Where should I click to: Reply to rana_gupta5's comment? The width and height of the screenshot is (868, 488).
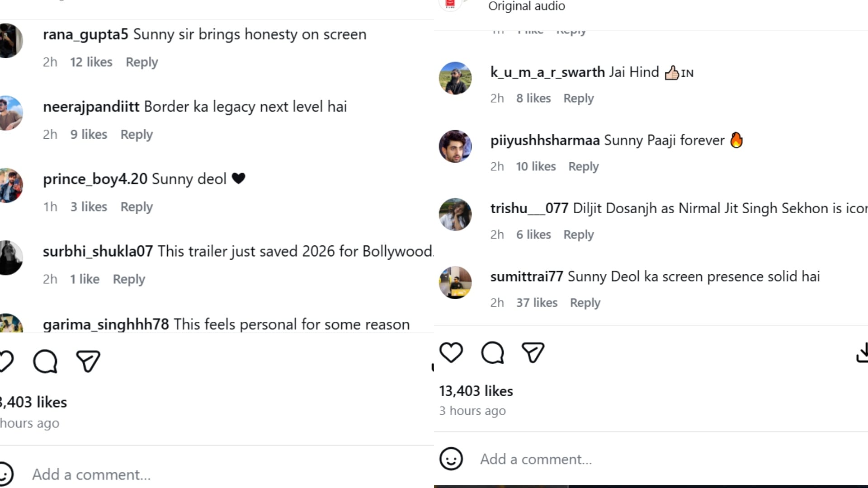pyautogui.click(x=142, y=62)
